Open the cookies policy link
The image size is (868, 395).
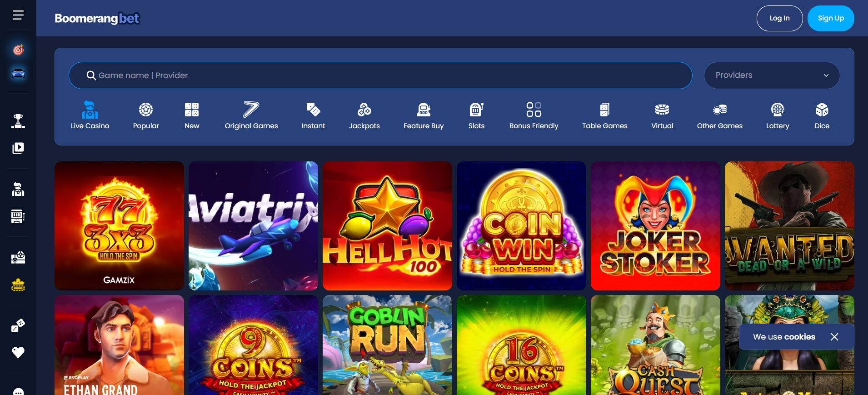coord(799,337)
